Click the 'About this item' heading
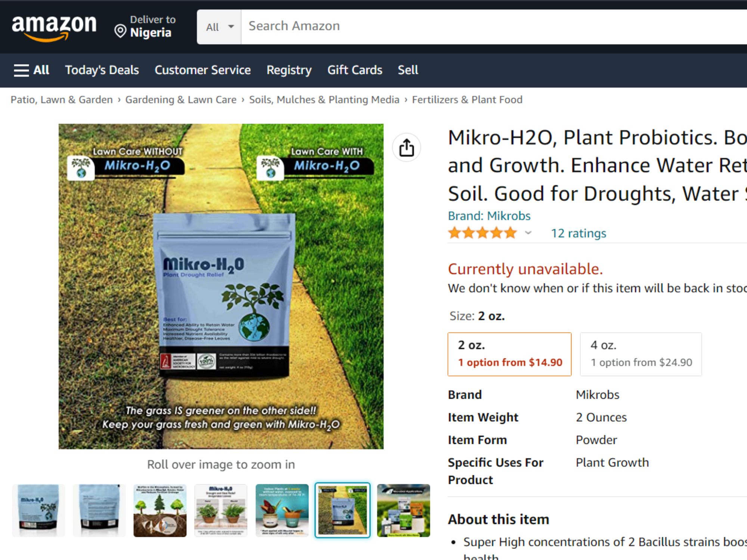 [x=499, y=519]
